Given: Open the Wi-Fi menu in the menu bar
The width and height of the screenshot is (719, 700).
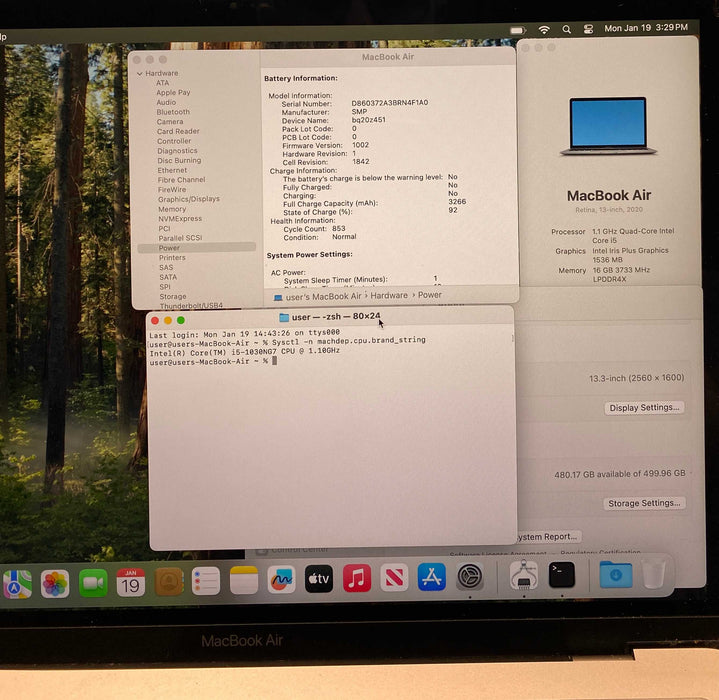Looking at the screenshot, I should pyautogui.click(x=544, y=30).
